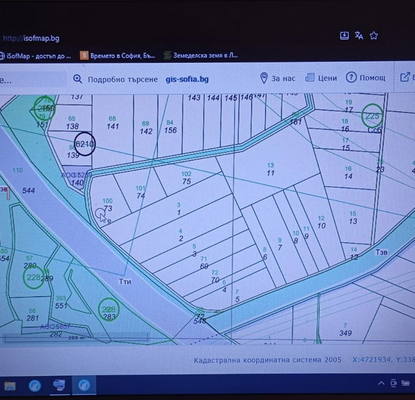Click the external link icon at top right

tap(404, 78)
